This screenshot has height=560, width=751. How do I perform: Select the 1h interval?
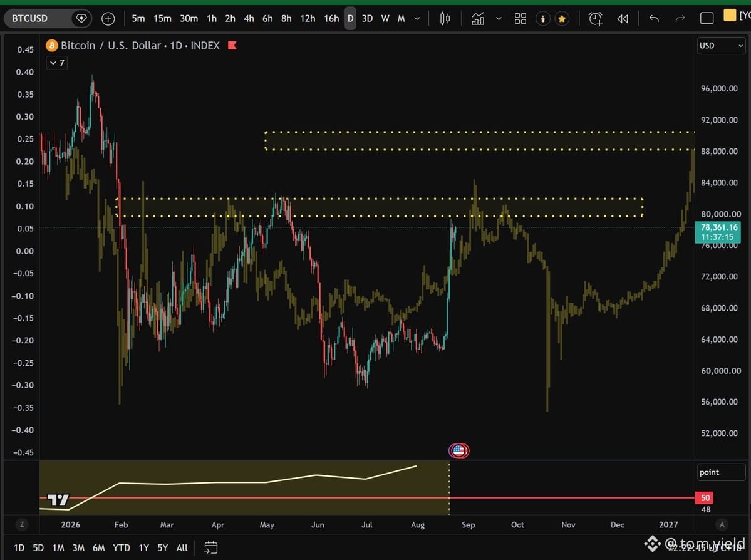[212, 18]
